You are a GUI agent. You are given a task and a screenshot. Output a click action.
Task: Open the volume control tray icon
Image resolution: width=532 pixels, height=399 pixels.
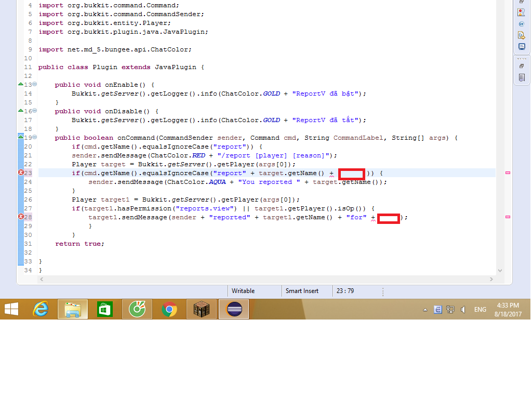(x=463, y=310)
